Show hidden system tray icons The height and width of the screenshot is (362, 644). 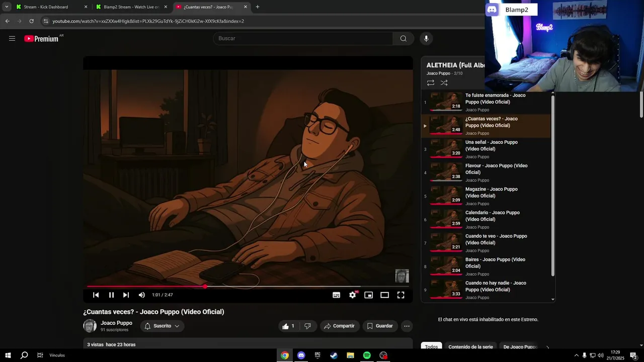[x=576, y=355]
